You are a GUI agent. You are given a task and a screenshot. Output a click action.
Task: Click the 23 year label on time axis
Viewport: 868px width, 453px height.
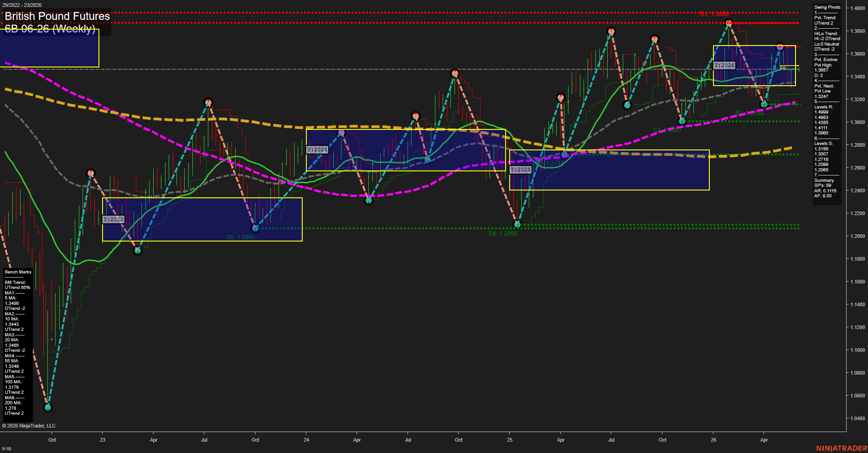coord(103,440)
